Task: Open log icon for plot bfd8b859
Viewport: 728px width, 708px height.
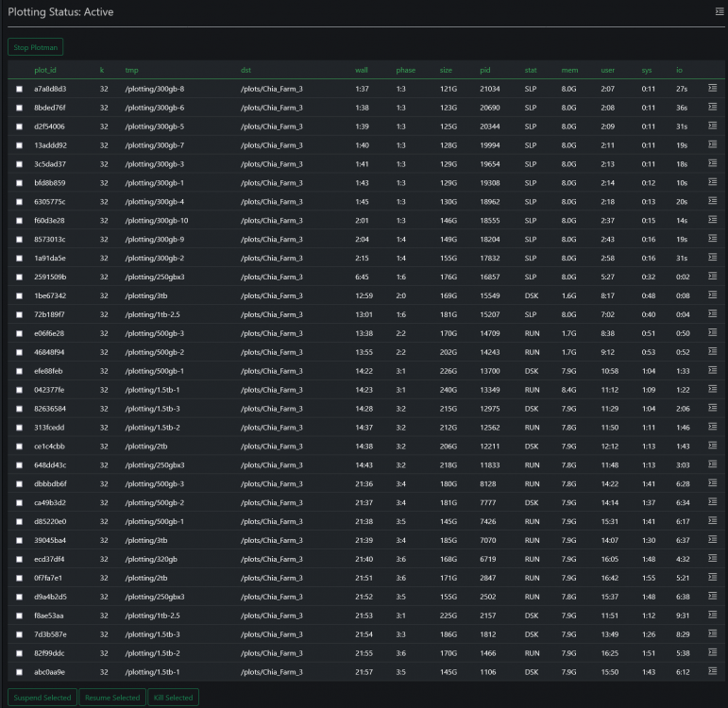Action: pyautogui.click(x=712, y=182)
